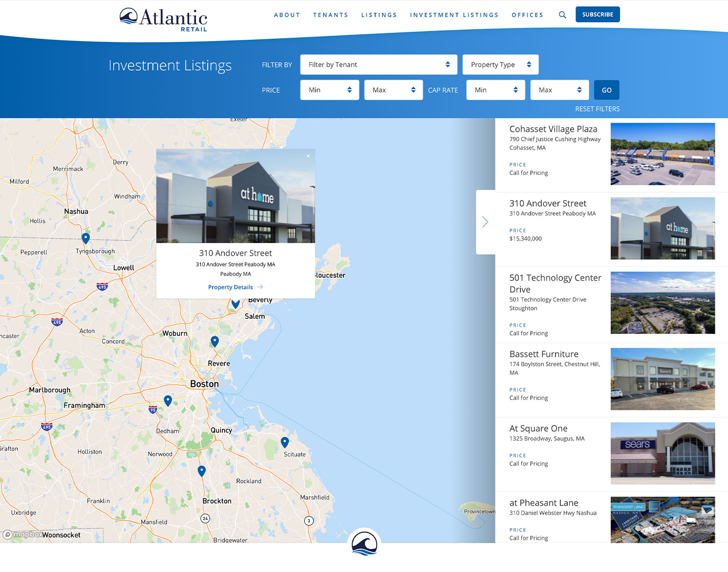Open the search magnifier icon

point(562,15)
